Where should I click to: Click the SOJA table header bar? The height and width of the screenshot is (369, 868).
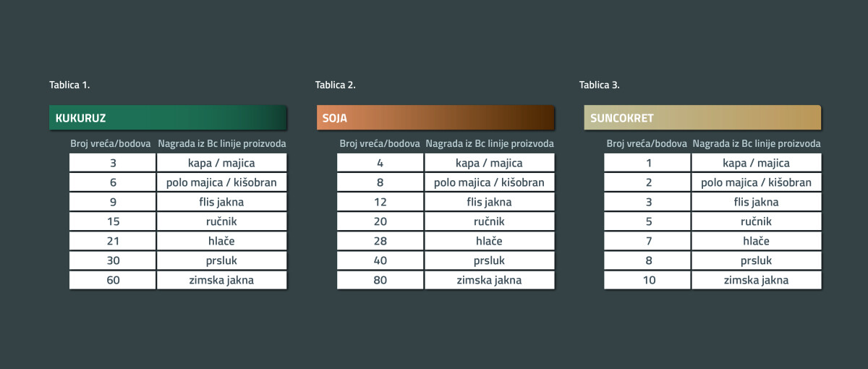click(435, 118)
